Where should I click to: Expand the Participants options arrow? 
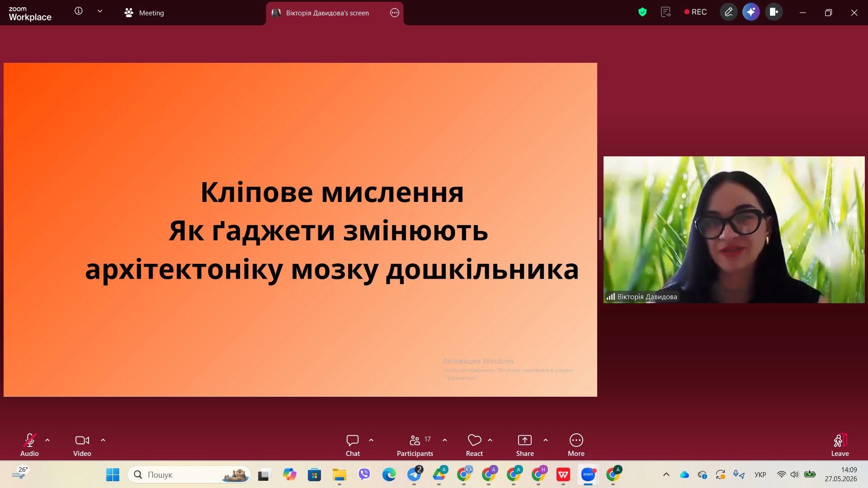pos(445,440)
